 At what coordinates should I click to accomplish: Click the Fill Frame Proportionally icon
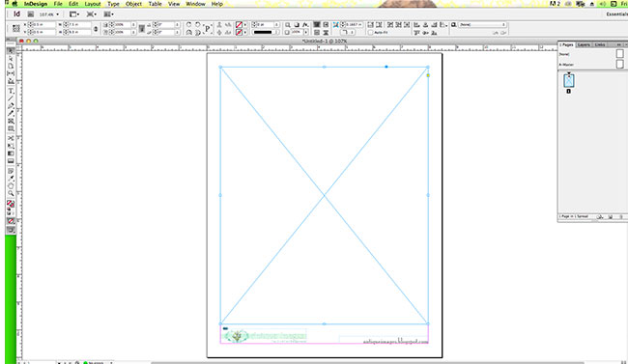(x=370, y=25)
